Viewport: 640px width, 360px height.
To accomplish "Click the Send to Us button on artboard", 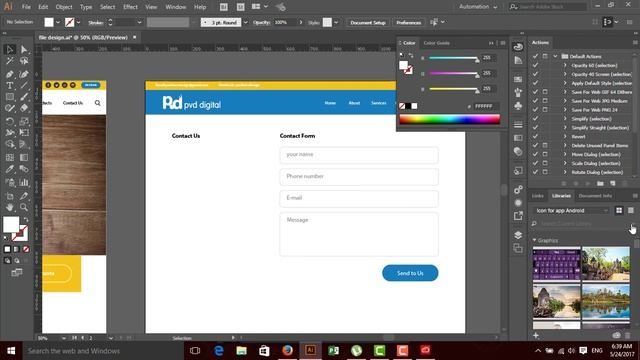I will click(410, 273).
